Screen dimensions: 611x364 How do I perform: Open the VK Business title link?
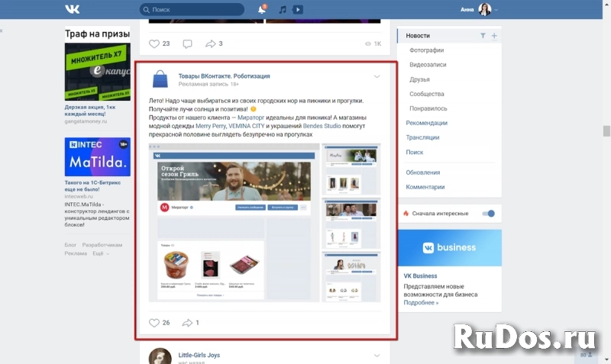click(x=420, y=275)
